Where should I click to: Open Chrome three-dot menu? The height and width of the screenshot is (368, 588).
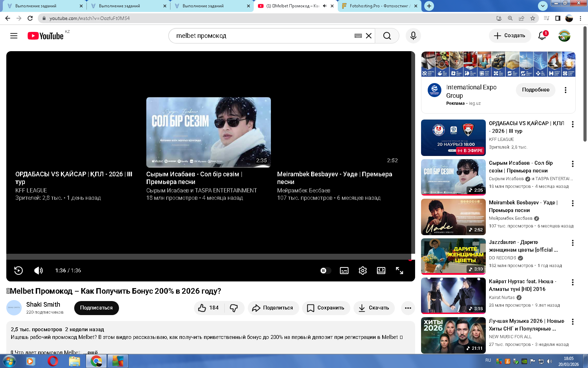click(581, 18)
